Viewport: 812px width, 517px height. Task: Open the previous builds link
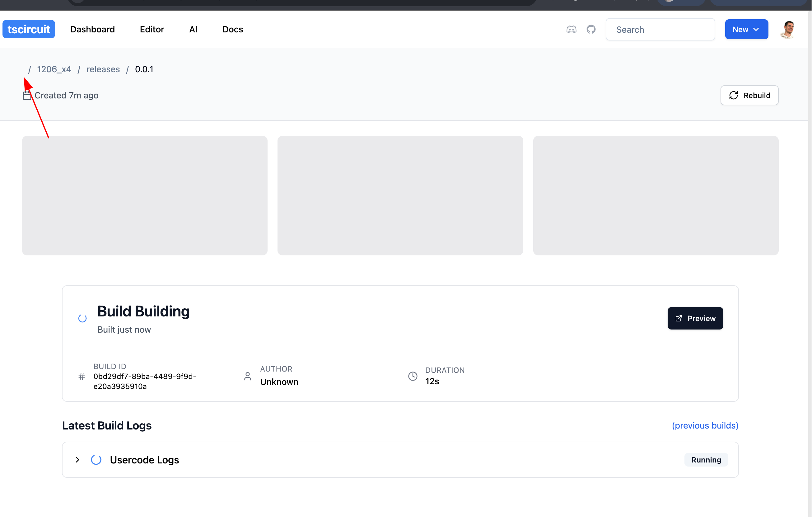point(705,425)
